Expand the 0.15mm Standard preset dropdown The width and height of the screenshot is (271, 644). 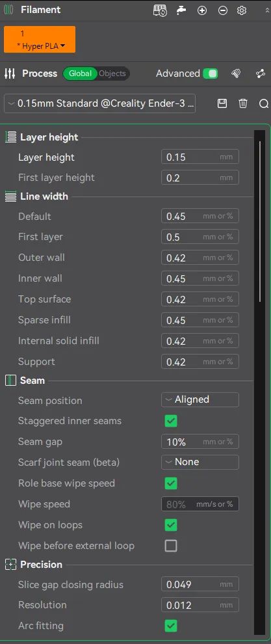point(100,103)
